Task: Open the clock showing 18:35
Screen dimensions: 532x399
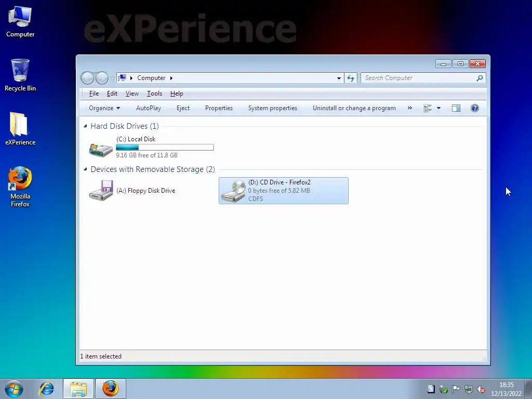Action: pyautogui.click(x=506, y=389)
